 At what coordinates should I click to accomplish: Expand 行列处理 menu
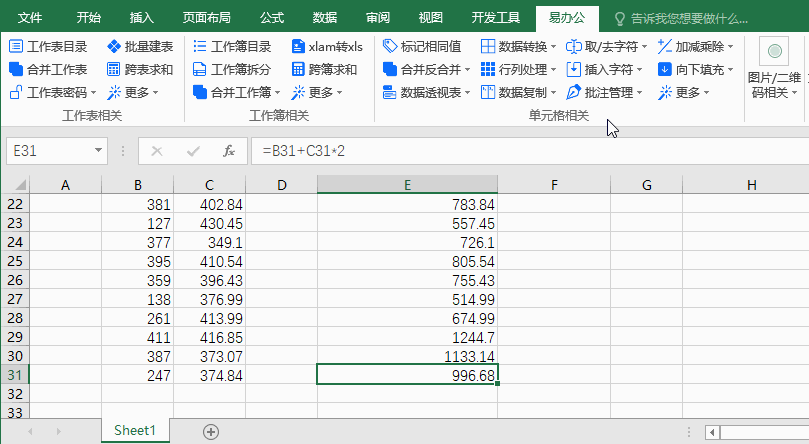(554, 70)
